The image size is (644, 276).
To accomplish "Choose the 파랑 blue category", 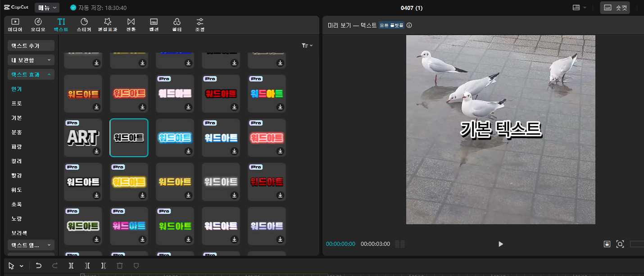I will point(17,147).
